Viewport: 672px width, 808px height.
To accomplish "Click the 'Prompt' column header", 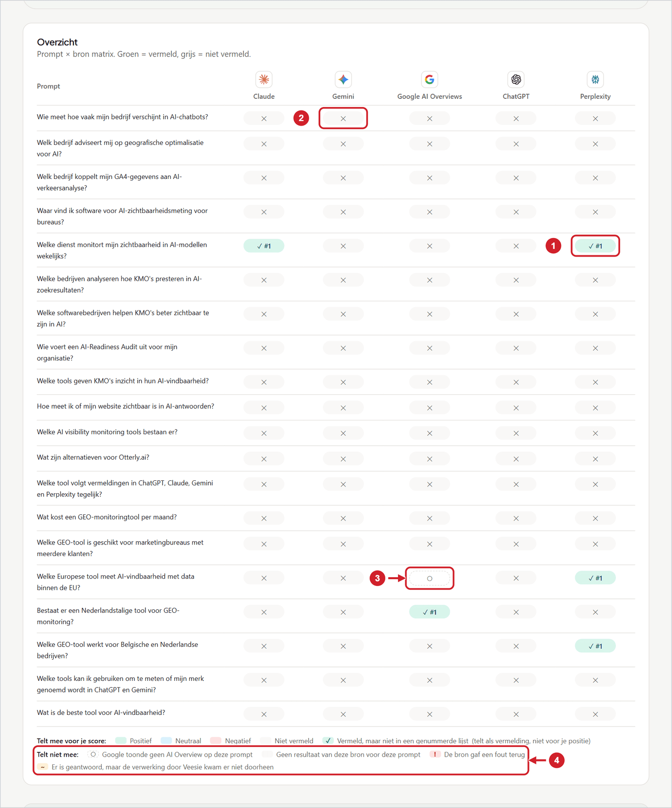I will pos(48,86).
